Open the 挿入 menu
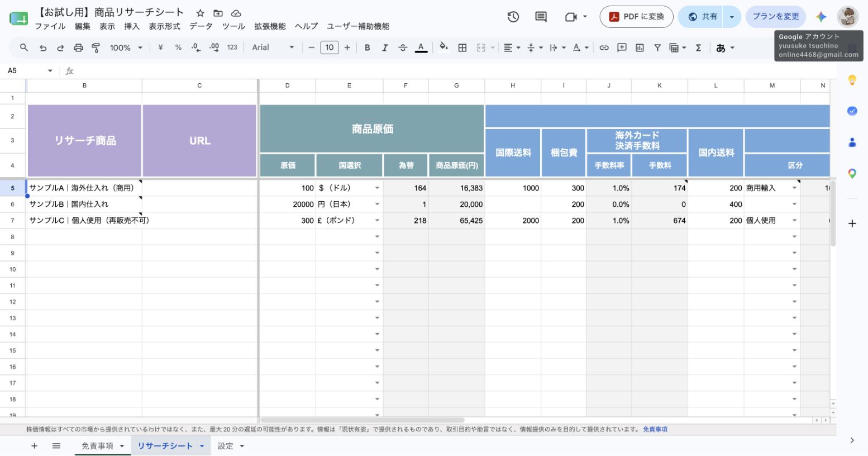 (x=131, y=26)
